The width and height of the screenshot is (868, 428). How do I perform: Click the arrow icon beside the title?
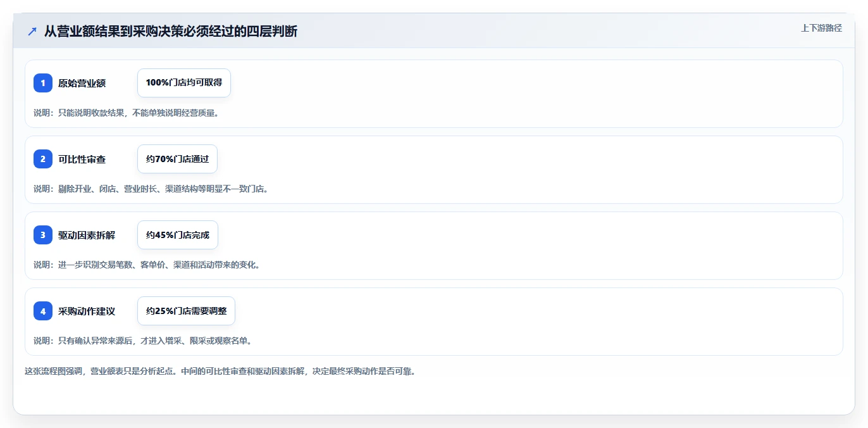(32, 31)
